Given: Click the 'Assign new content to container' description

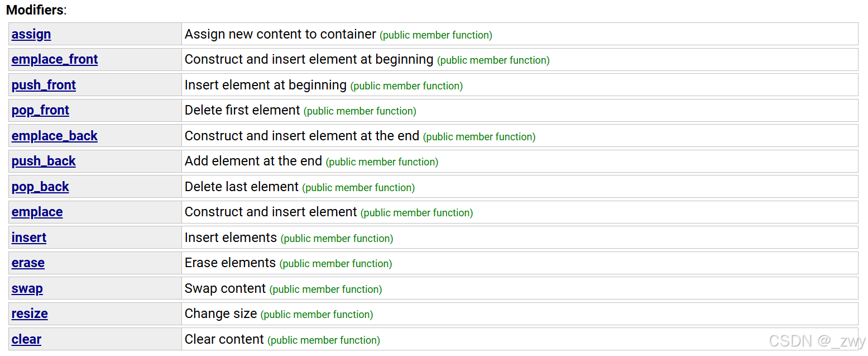Looking at the screenshot, I should point(281,34).
